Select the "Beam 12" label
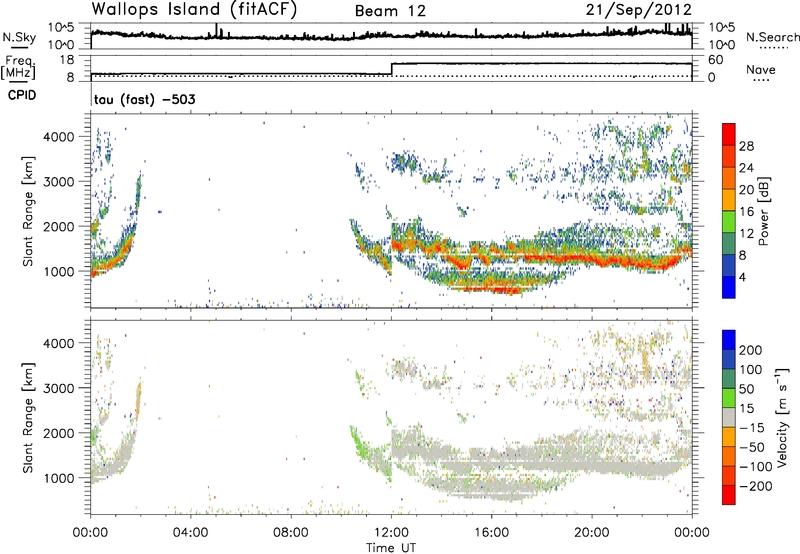This screenshot has width=800, height=554. (x=390, y=11)
